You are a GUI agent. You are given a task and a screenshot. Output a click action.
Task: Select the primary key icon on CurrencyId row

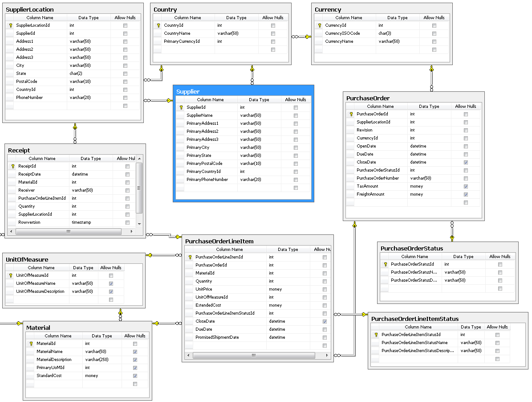coord(318,25)
